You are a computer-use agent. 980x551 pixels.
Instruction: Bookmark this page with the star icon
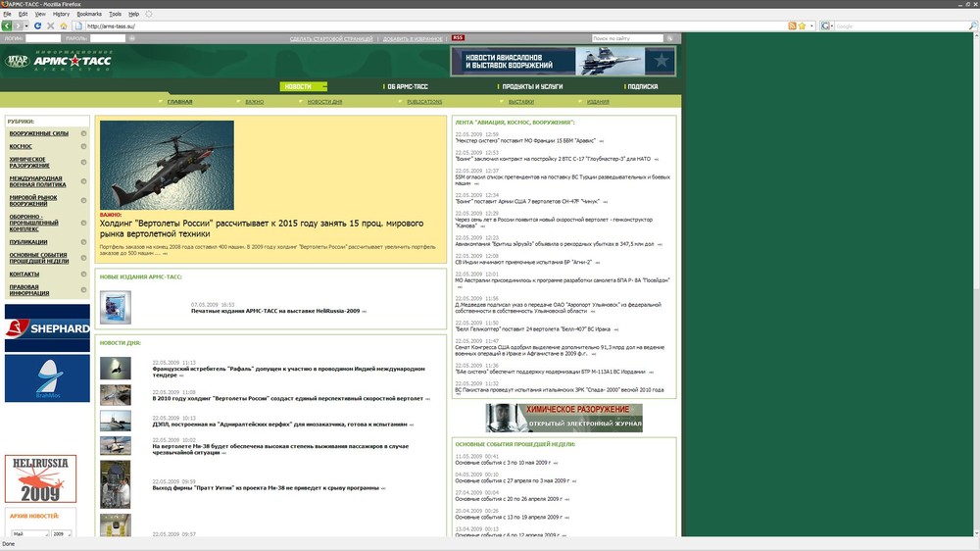point(802,25)
